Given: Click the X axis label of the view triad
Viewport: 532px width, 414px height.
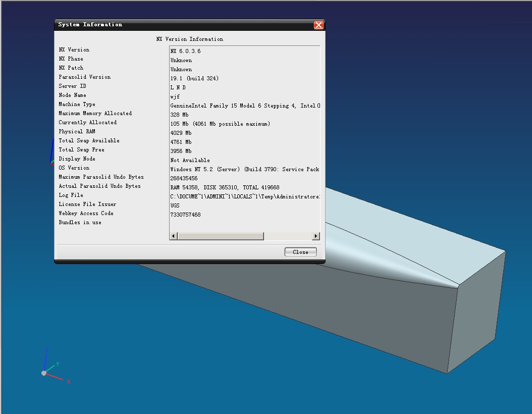Looking at the screenshot, I should (69, 382).
